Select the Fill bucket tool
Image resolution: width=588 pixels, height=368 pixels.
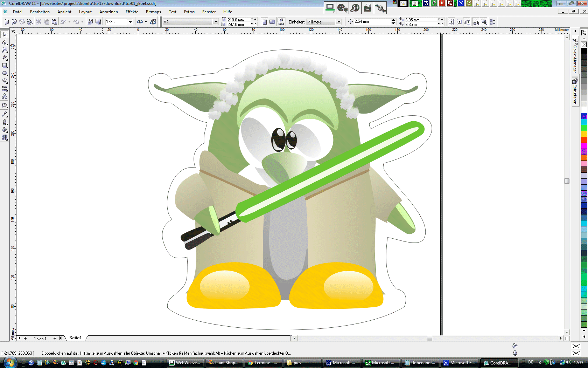point(5,130)
